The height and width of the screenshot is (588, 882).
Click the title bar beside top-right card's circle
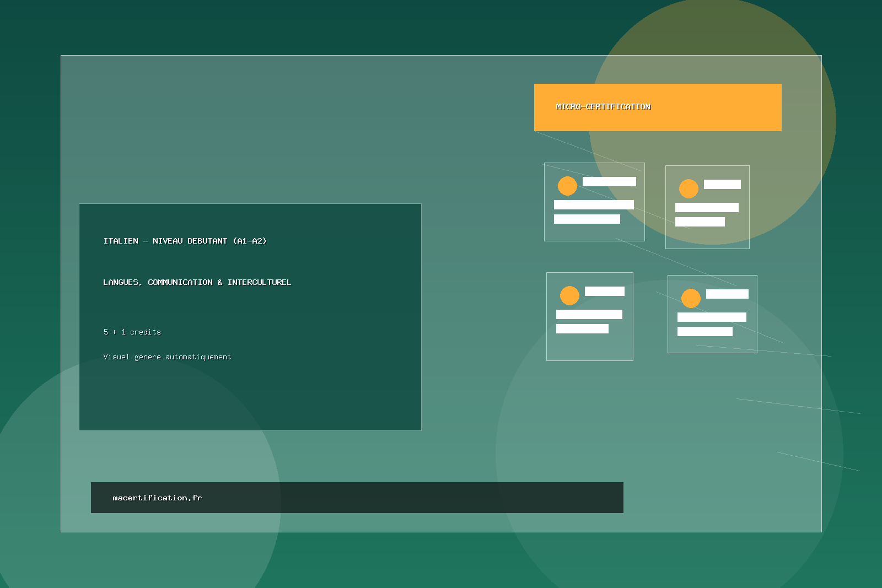[x=722, y=184]
